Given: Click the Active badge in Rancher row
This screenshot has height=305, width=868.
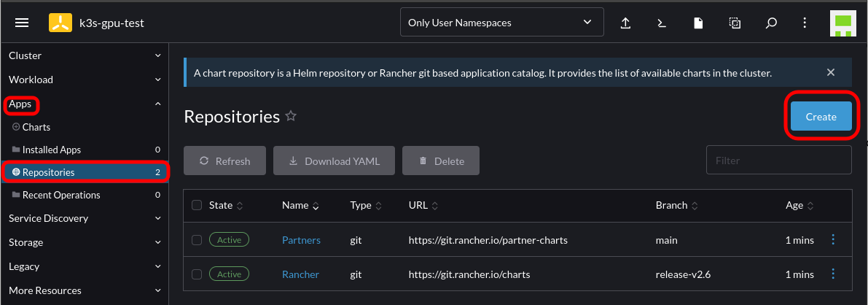Looking at the screenshot, I should coord(229,274).
